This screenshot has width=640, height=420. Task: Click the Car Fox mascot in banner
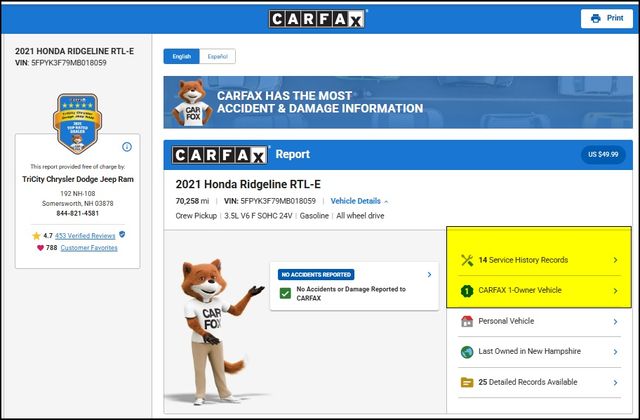click(192, 102)
